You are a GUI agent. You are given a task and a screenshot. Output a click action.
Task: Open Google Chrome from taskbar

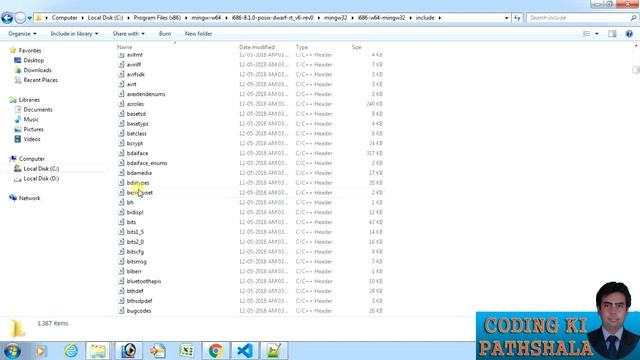pyautogui.click(x=216, y=351)
